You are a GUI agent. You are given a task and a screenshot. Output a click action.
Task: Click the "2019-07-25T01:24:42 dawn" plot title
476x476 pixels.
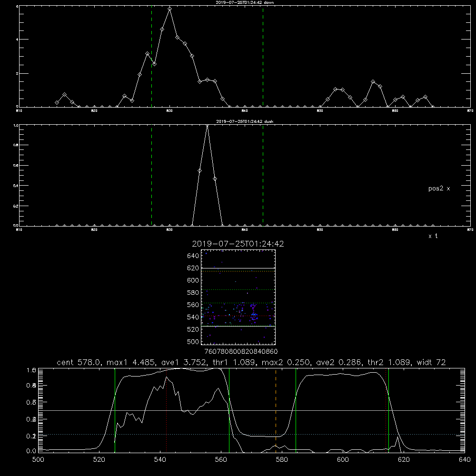click(245, 2)
